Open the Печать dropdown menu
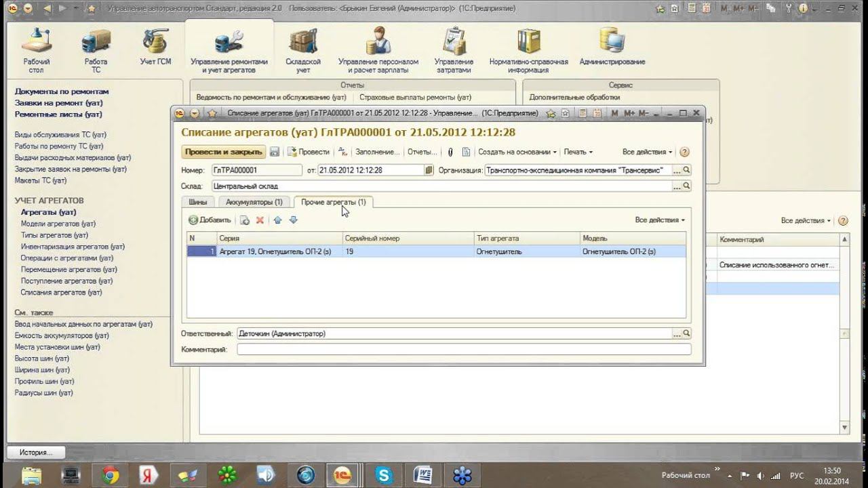 tap(578, 152)
